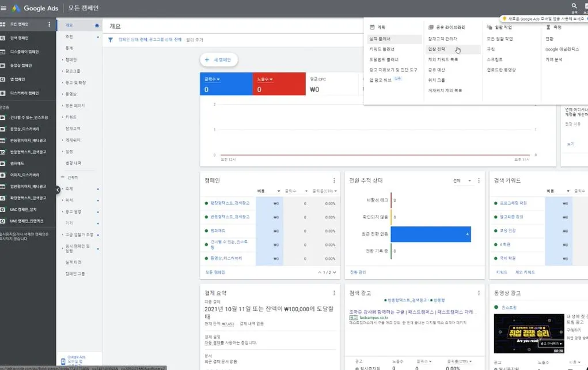
Task: Open the 검색 광고 card more options
Action: [x=479, y=293]
